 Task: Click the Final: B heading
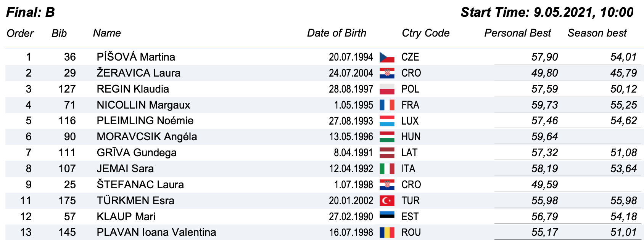[x=31, y=12]
